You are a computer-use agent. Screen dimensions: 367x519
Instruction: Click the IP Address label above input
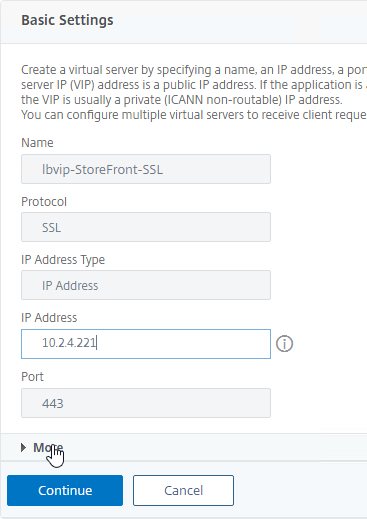tap(49, 318)
